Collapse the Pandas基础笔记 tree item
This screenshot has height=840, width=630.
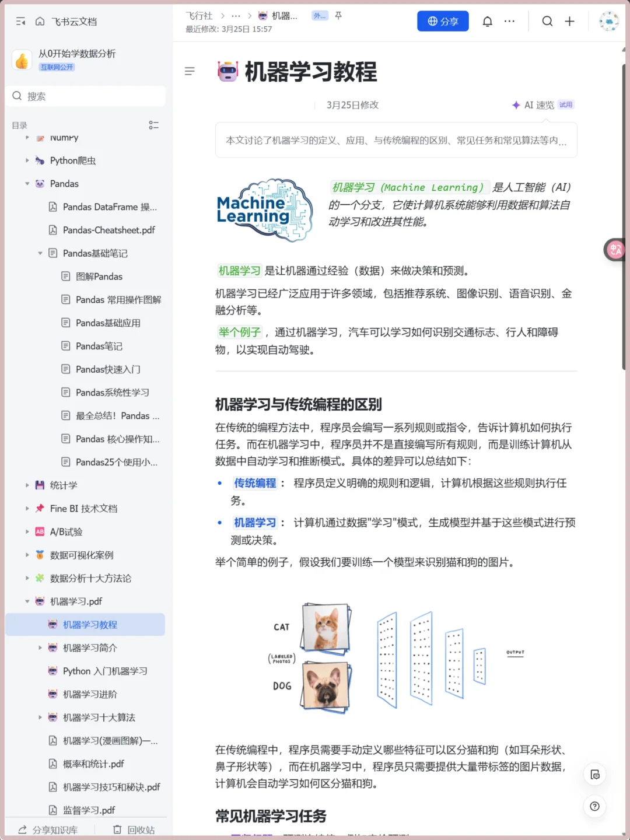coord(40,253)
